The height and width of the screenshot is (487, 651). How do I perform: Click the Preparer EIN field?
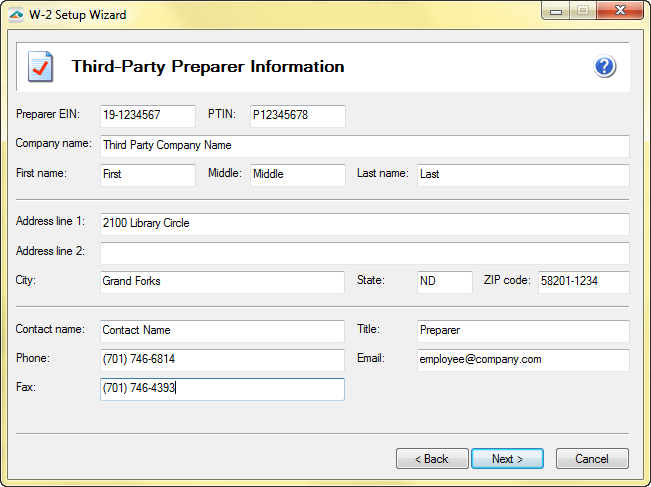[x=147, y=116]
